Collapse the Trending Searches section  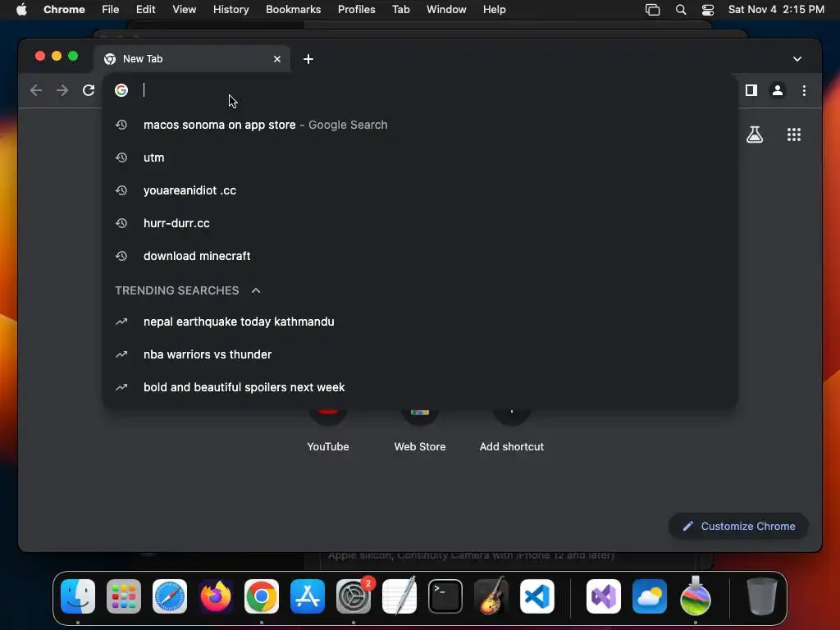click(x=256, y=290)
